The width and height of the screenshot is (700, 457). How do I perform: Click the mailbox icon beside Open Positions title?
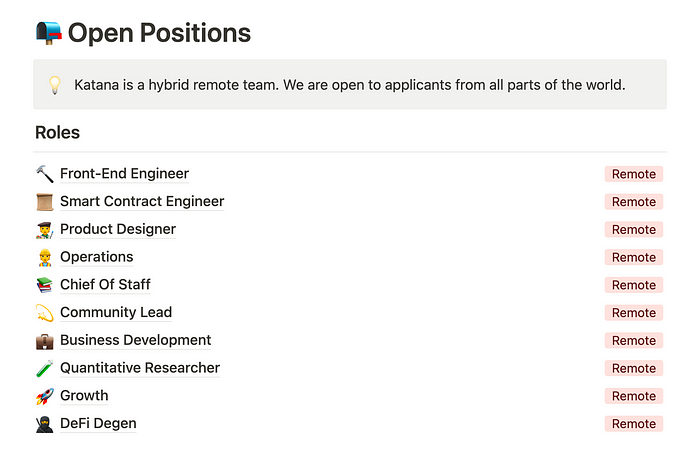[49, 33]
